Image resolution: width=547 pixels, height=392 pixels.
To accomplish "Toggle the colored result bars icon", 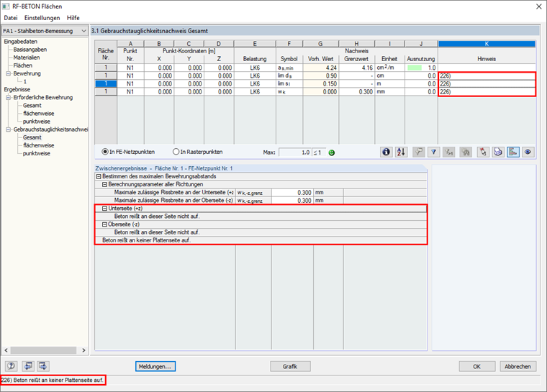I will 512,152.
